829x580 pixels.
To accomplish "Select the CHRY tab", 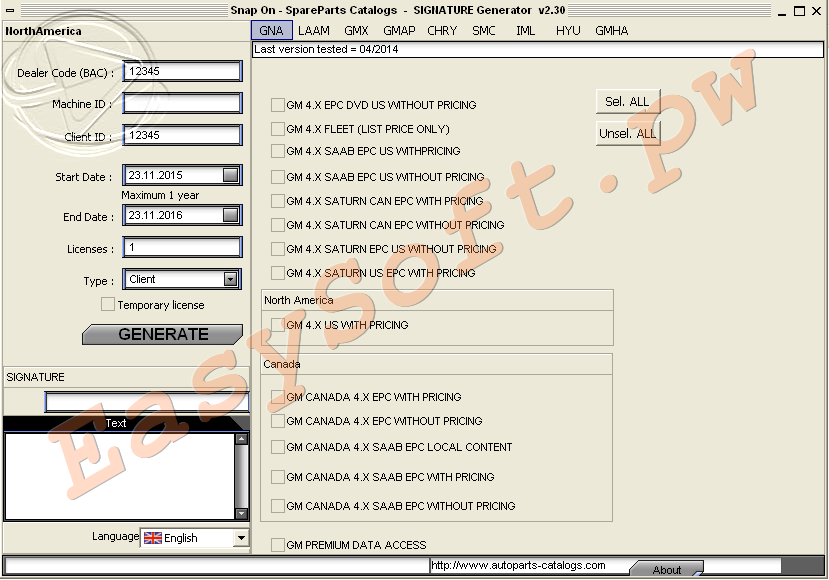I will tap(442, 31).
